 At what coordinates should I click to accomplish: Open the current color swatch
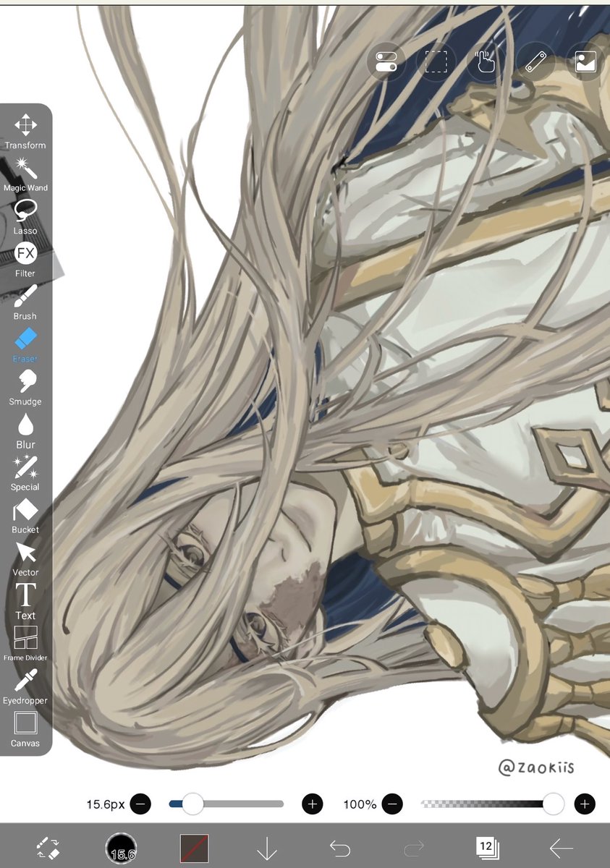pos(195,848)
